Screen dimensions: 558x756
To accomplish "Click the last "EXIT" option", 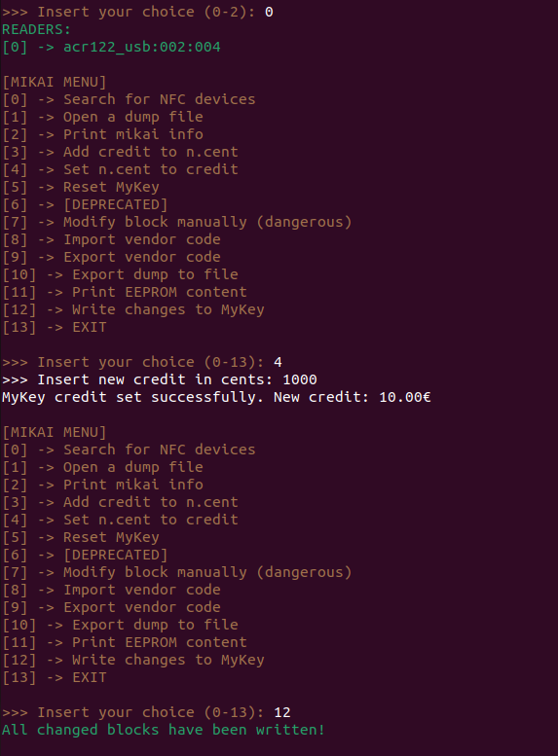I will (90, 677).
